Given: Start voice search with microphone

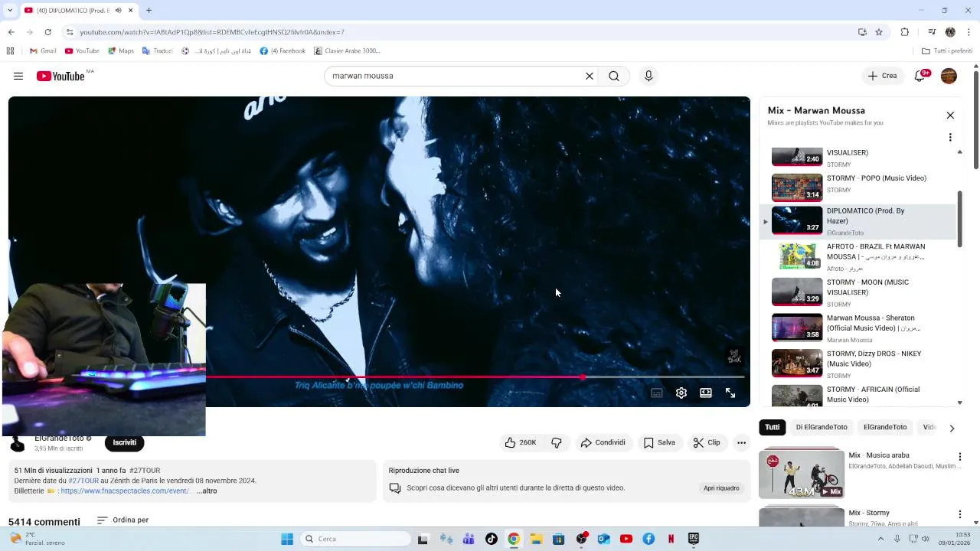Looking at the screenshot, I should (648, 76).
